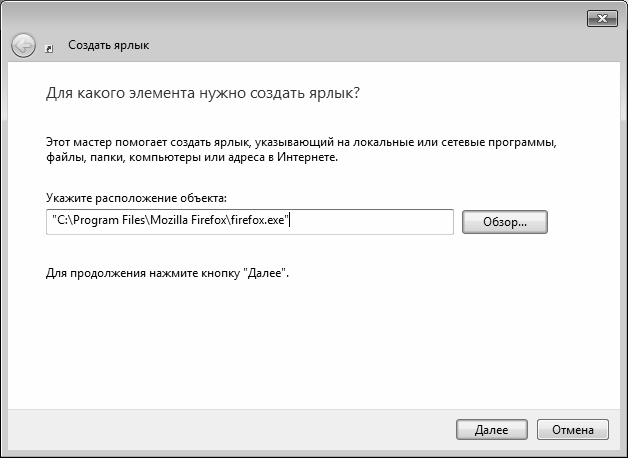The width and height of the screenshot is (628, 458).
Task: Click the heading "Для какого элемента нужно создать ярлык?"
Action: coord(203,93)
